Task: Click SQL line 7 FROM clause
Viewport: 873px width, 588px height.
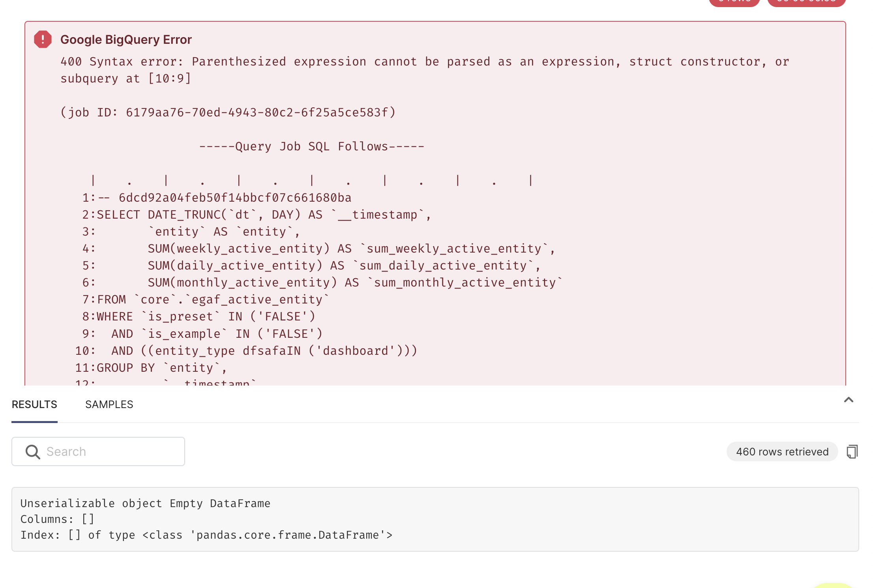Action: pos(213,300)
